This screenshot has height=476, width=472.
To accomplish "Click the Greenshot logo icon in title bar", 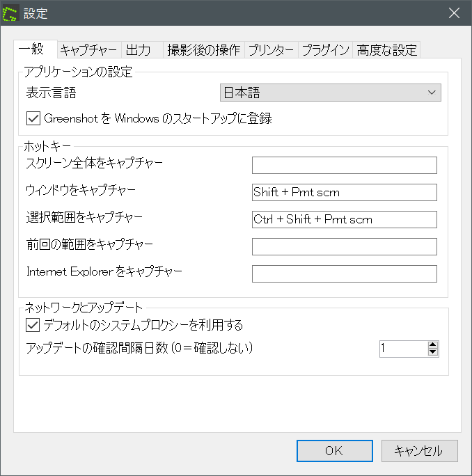I will tap(10, 13).
